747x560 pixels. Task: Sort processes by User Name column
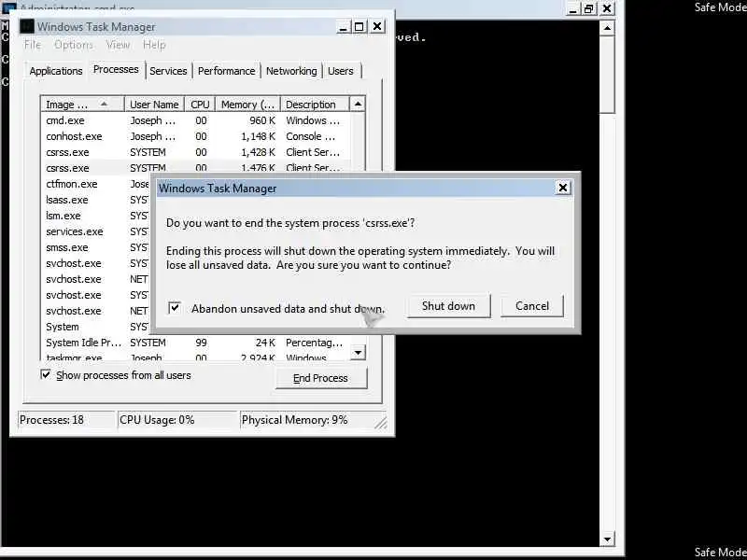pos(154,105)
